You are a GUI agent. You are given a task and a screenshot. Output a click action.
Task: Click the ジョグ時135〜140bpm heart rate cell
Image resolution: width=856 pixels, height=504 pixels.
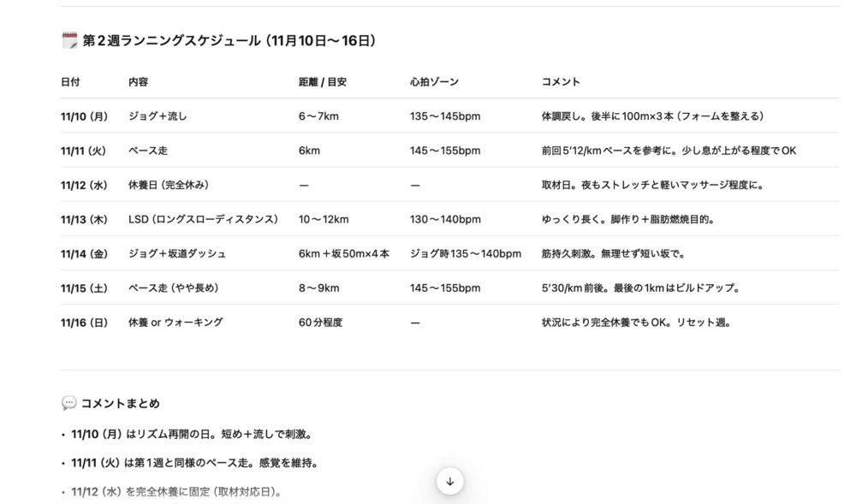click(465, 253)
